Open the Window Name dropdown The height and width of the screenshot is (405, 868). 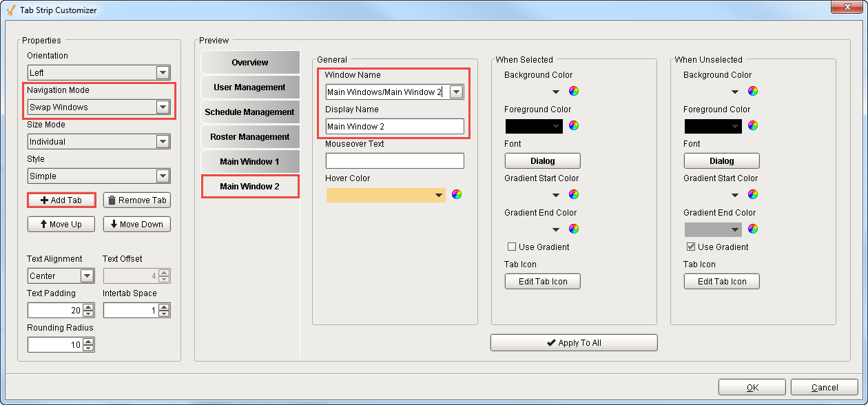pos(456,90)
